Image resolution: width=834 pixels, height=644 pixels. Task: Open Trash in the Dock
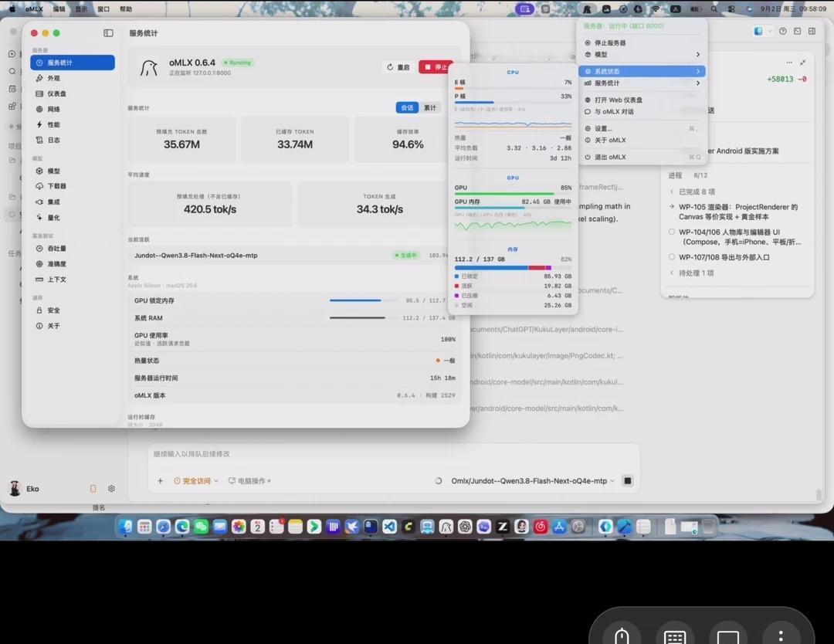pyautogui.click(x=708, y=527)
